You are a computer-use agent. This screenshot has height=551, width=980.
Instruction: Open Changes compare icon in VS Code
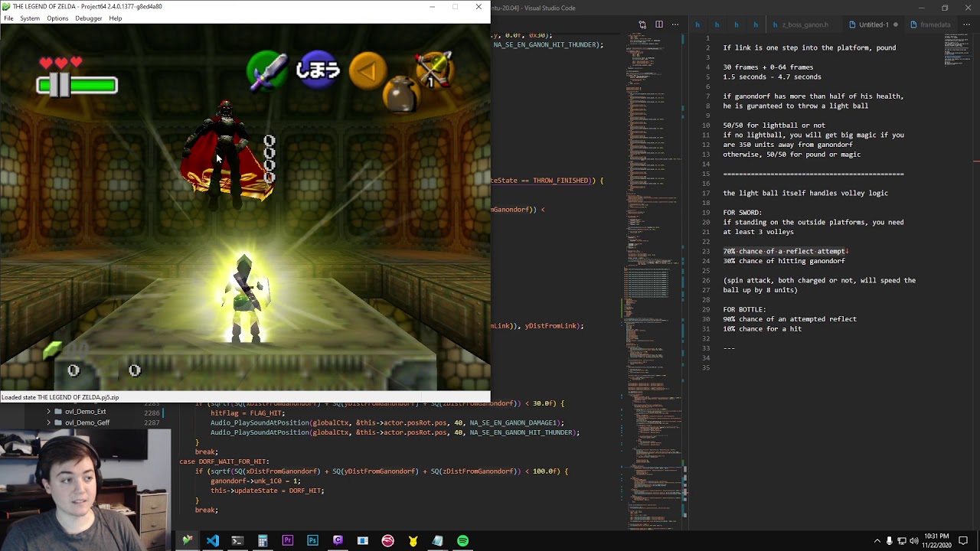tap(642, 24)
